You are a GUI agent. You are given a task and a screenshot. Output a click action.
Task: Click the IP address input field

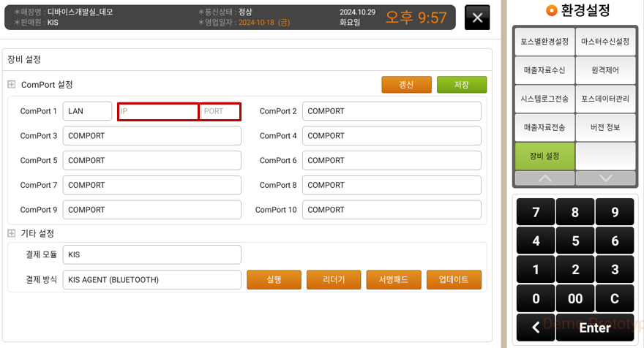point(158,111)
